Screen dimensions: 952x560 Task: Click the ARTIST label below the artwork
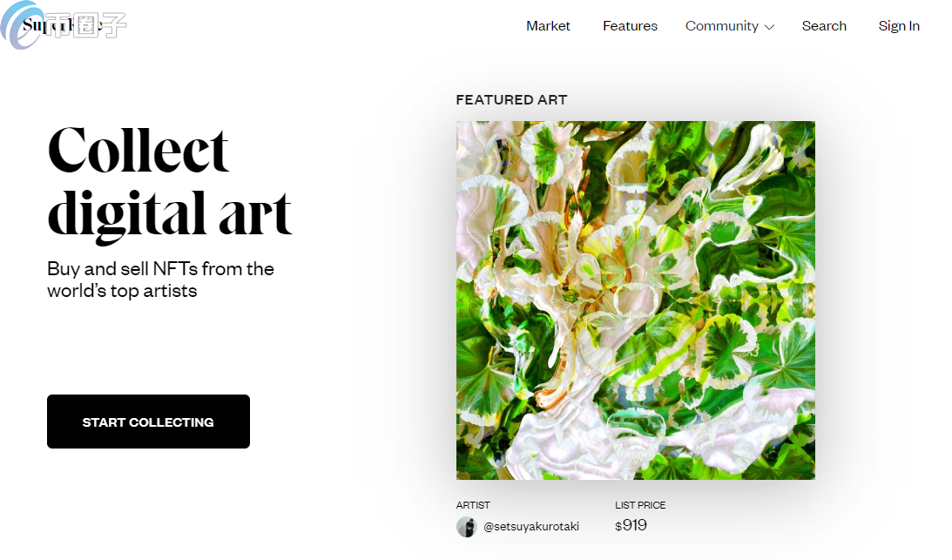[x=472, y=505]
